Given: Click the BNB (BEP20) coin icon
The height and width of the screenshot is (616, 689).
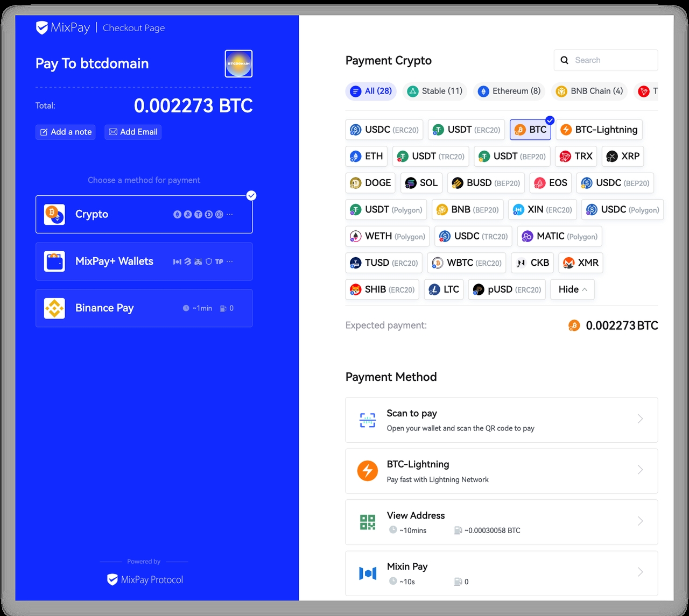Looking at the screenshot, I should click(442, 210).
